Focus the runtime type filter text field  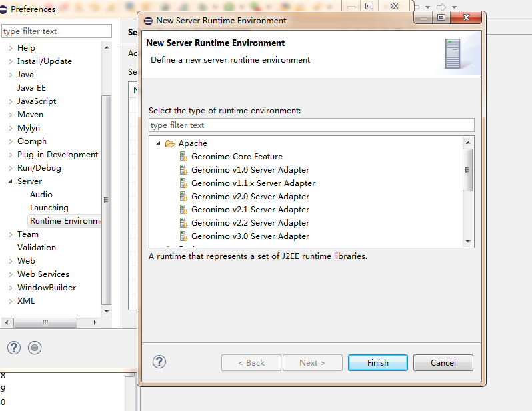coord(311,125)
